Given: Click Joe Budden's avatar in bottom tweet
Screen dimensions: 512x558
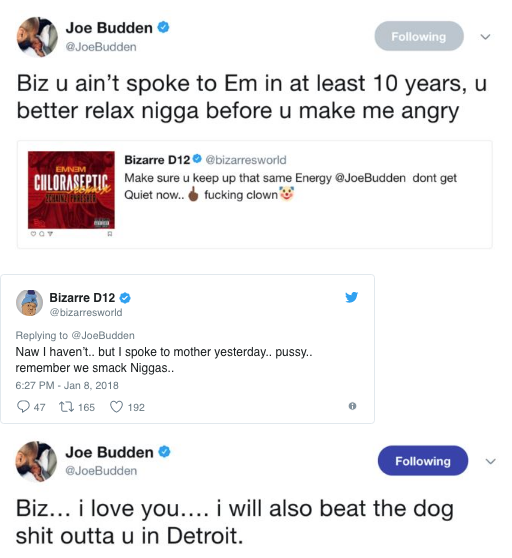Looking at the screenshot, I should tap(36, 462).
